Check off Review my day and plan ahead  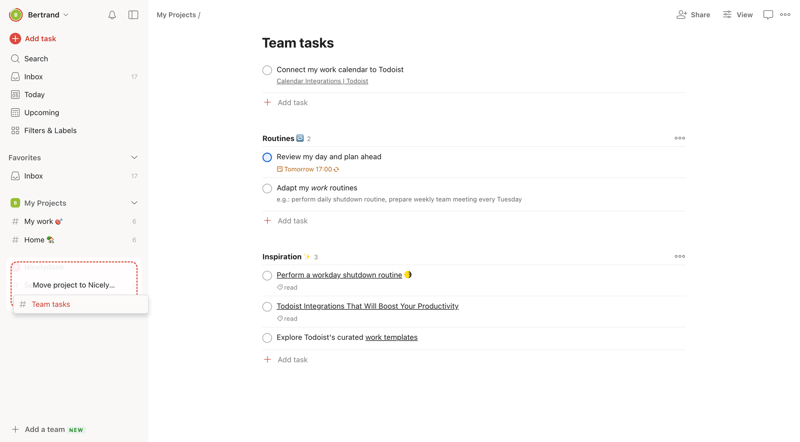[267, 157]
